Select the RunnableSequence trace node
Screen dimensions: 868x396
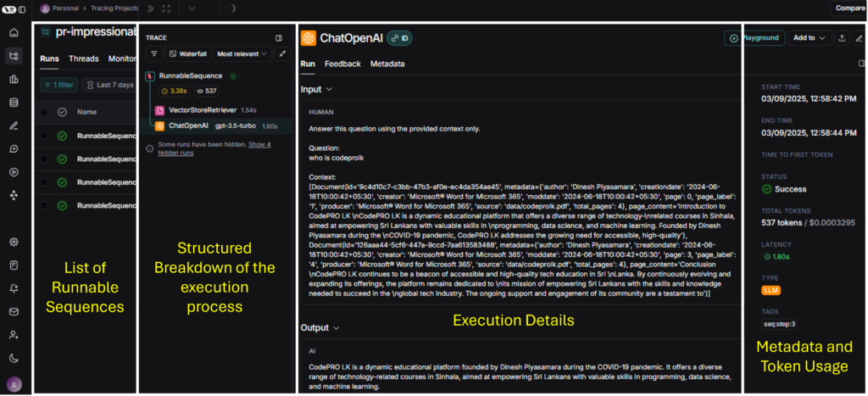point(191,75)
